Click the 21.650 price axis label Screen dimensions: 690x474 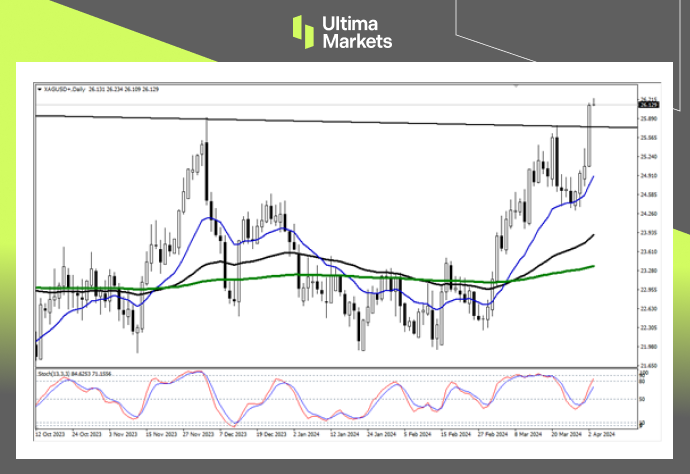648,366
